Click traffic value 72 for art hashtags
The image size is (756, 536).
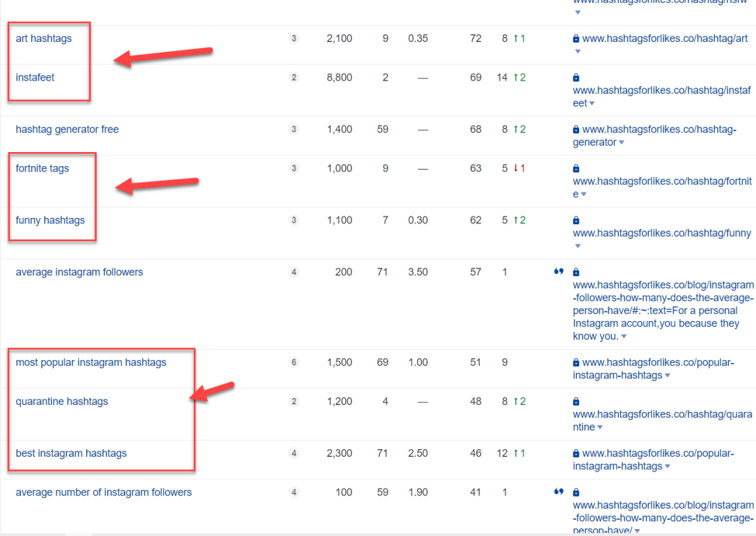pos(476,39)
